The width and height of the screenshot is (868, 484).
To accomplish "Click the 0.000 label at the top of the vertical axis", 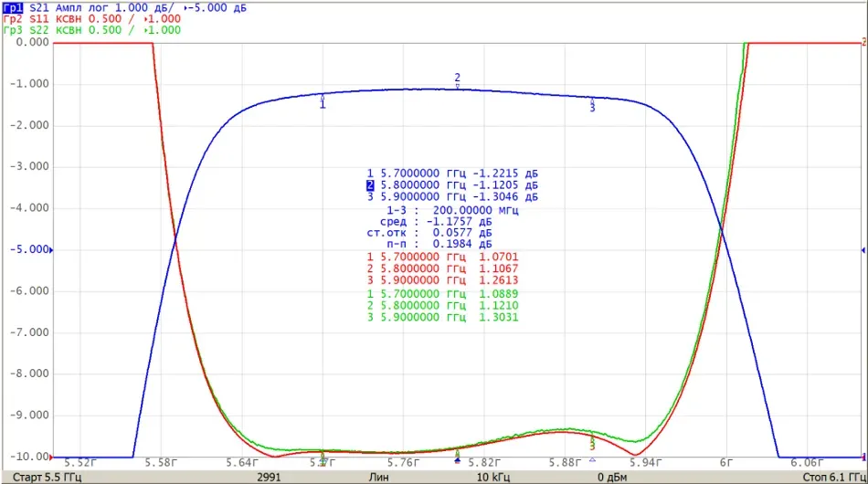I will pyautogui.click(x=32, y=42).
